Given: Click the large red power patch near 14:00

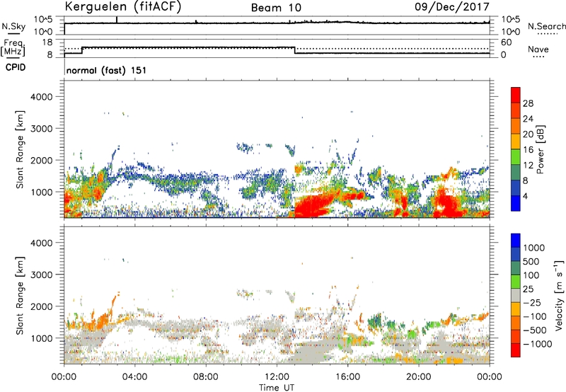Looking at the screenshot, I should pos(314,206).
